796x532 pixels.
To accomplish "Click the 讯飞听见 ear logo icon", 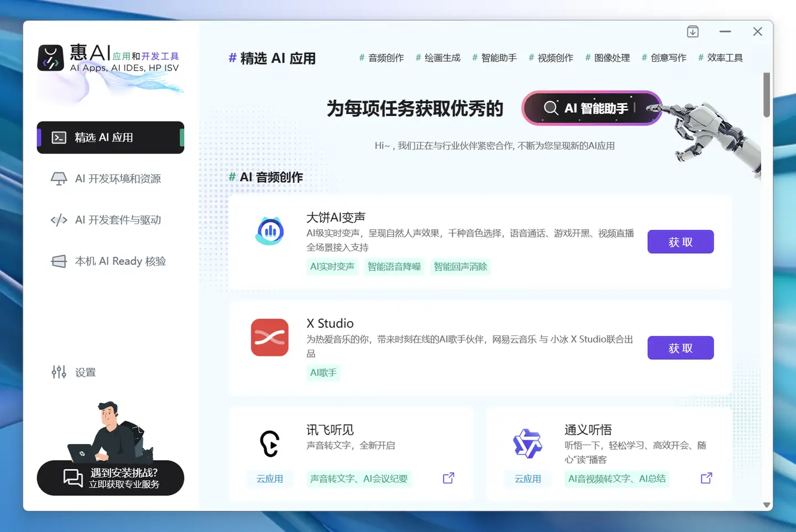I will click(270, 444).
